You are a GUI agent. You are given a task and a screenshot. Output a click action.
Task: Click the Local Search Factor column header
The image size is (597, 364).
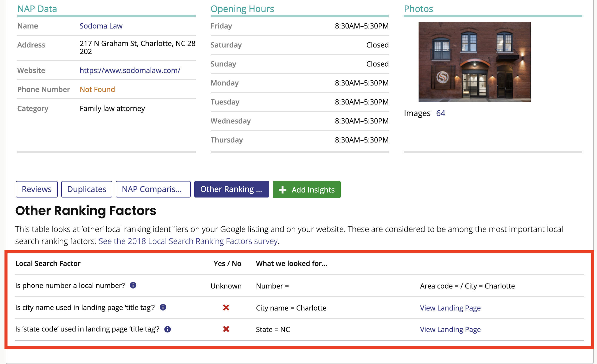click(48, 263)
